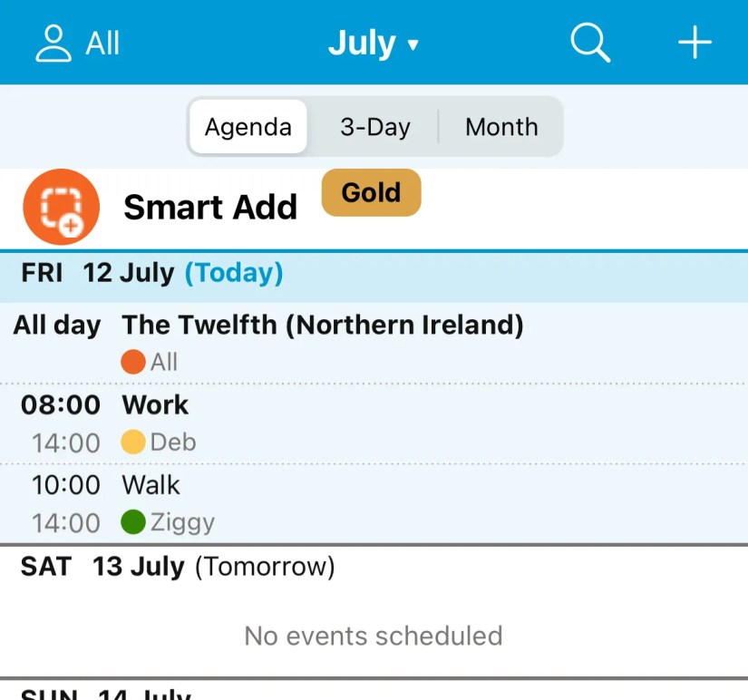The image size is (748, 700).
Task: Tap the Gold badge next to Smart Add
Action: tap(371, 192)
